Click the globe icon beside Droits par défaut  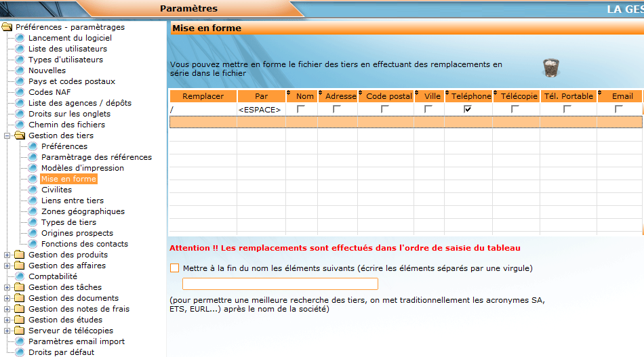[x=20, y=352]
